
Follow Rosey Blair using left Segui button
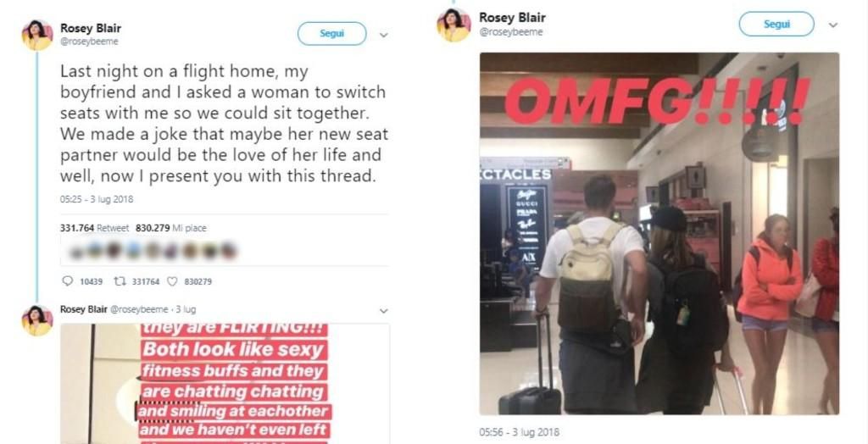331,33
